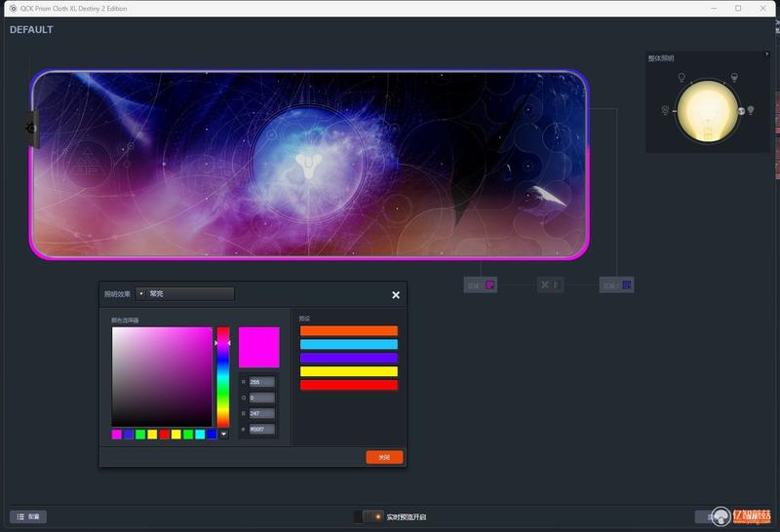Toggle the 实时预览开启 live preview switch
The height and width of the screenshot is (532, 780).
click(369, 516)
